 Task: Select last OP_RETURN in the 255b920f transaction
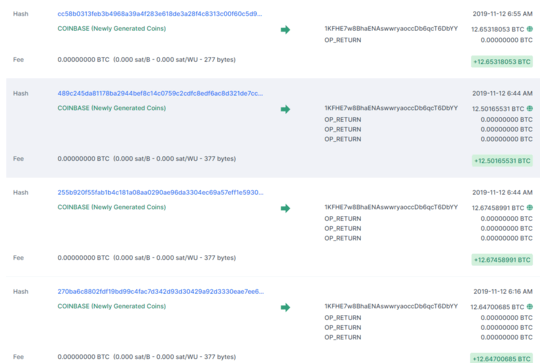tap(343, 238)
